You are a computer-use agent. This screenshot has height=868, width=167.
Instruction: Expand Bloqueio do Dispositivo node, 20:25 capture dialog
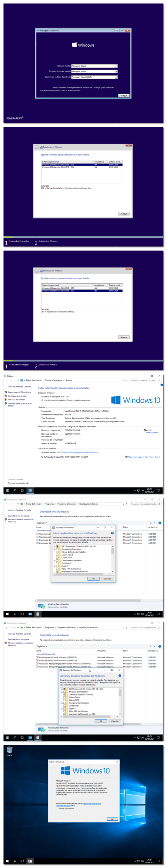[62, 692]
